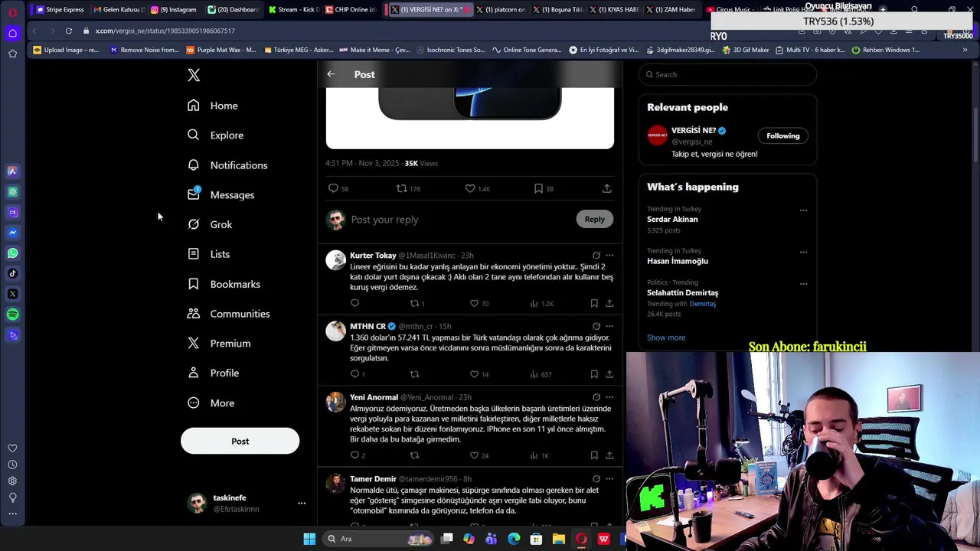Screen dimensions: 980x551
Task: Like Yeni Anormal's reply (24 likes)
Action: (479, 455)
